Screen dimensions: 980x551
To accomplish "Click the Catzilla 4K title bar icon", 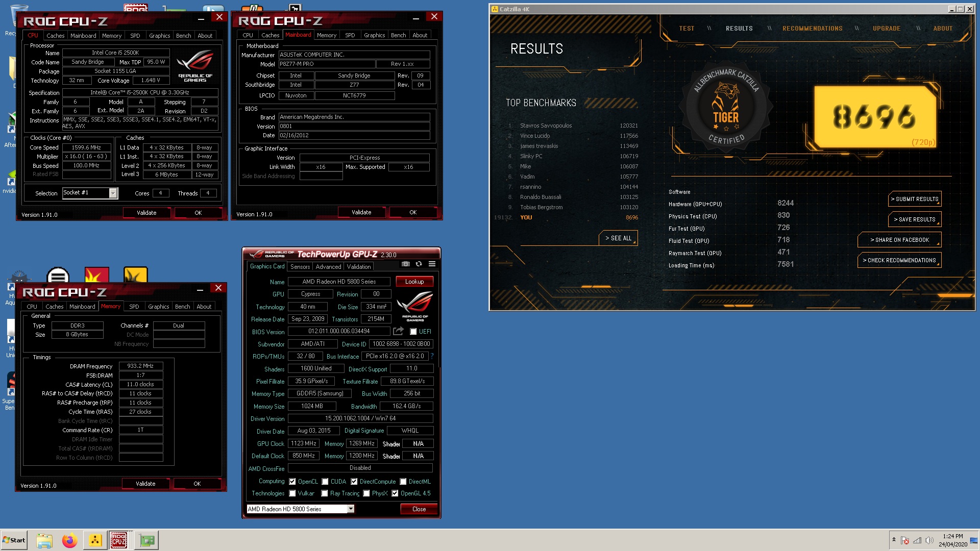I will pos(494,9).
